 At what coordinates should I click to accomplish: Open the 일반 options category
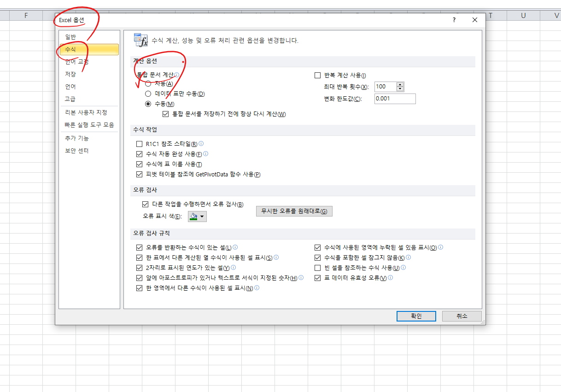89,37
